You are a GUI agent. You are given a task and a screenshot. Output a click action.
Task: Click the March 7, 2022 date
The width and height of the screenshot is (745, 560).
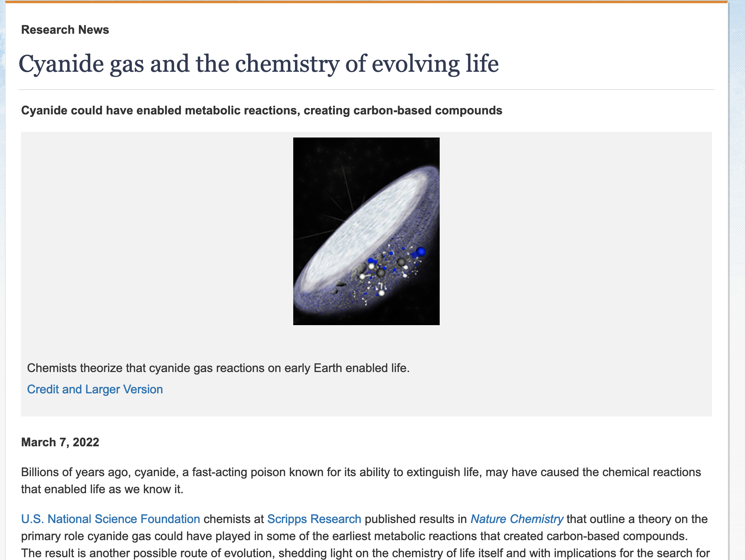point(60,442)
